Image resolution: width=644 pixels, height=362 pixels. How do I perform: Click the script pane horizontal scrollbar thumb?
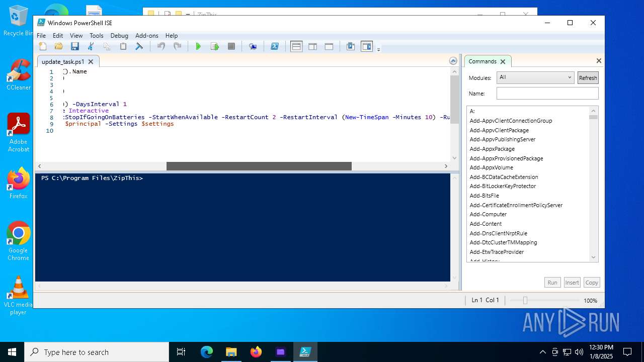[259, 166]
